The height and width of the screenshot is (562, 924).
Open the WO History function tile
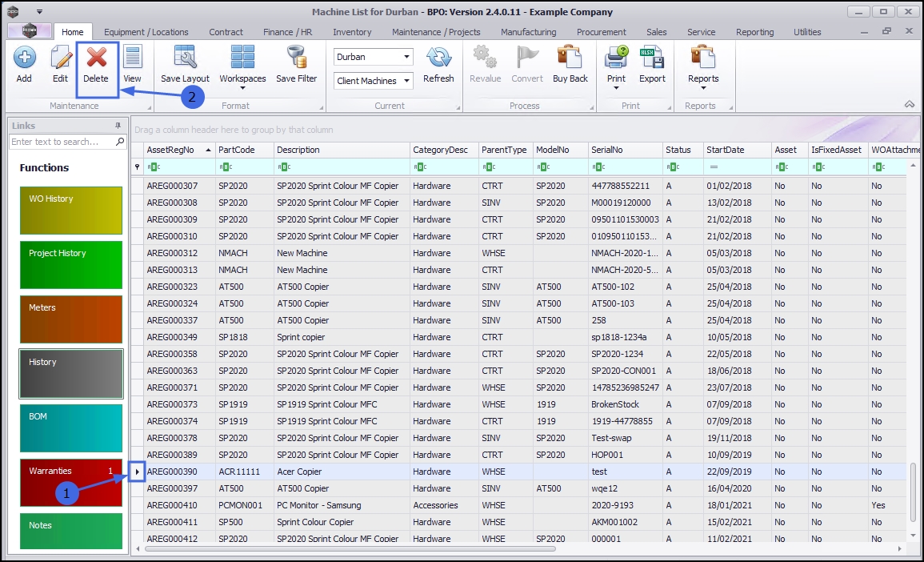pos(70,210)
